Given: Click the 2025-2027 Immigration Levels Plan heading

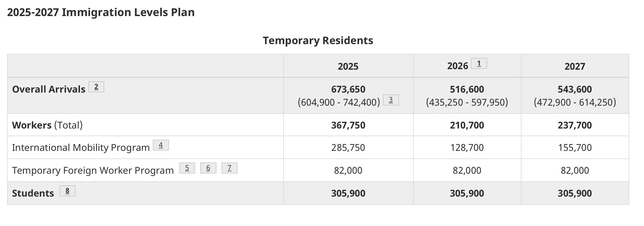Looking at the screenshot, I should click(x=101, y=12).
